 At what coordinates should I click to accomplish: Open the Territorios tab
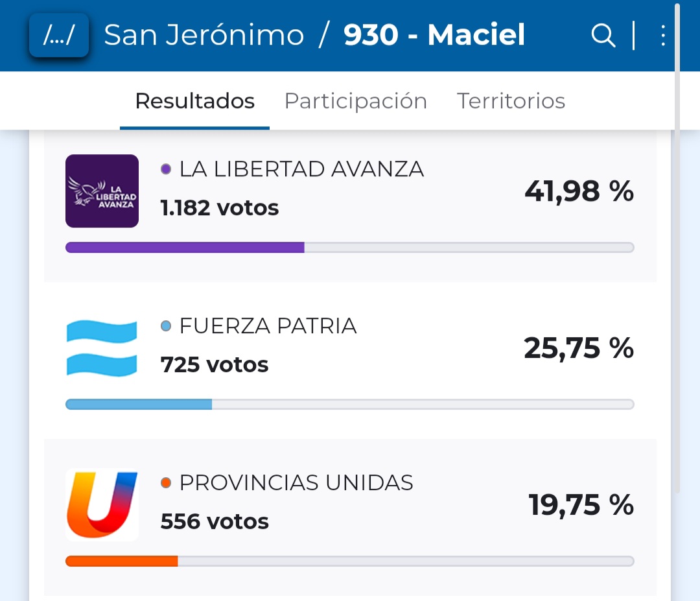[511, 101]
